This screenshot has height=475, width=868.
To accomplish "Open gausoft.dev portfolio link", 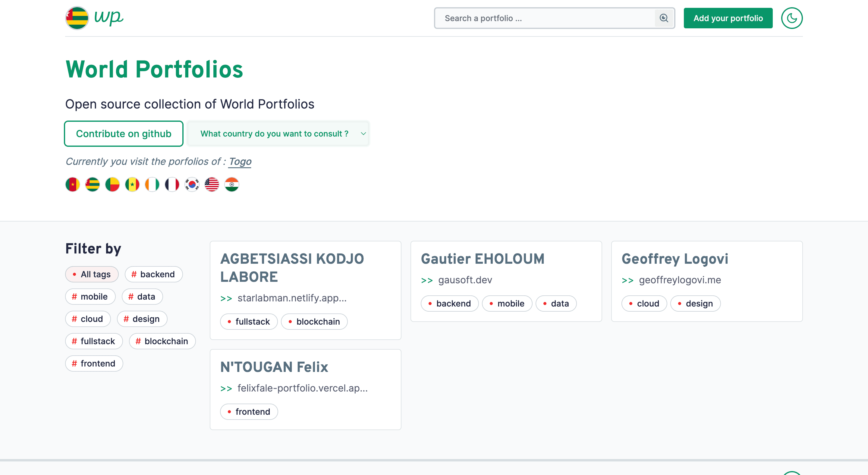I will [465, 280].
